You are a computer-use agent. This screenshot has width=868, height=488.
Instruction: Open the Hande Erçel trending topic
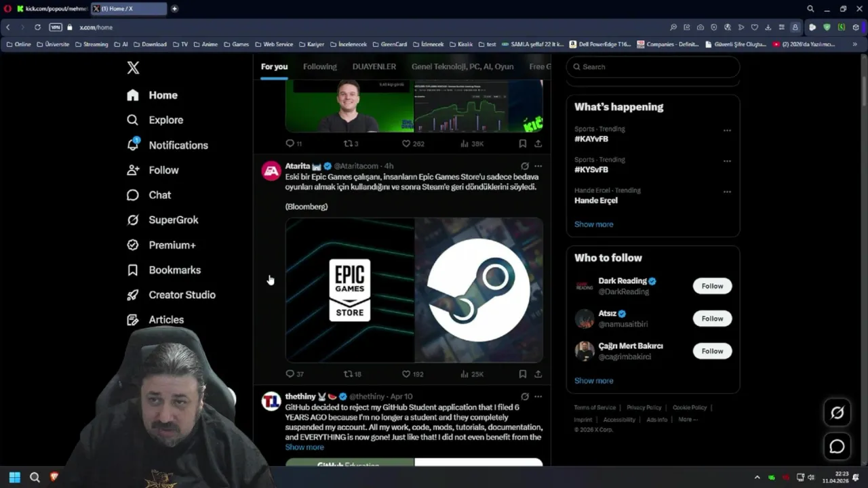click(596, 201)
